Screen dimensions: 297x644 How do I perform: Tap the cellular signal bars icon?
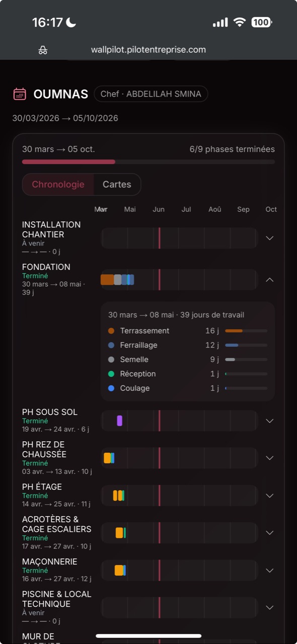tap(220, 23)
